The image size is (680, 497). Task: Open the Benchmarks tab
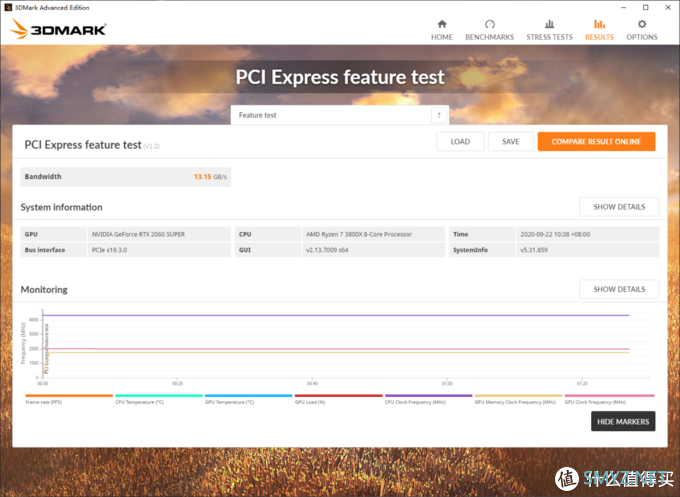pyautogui.click(x=489, y=30)
